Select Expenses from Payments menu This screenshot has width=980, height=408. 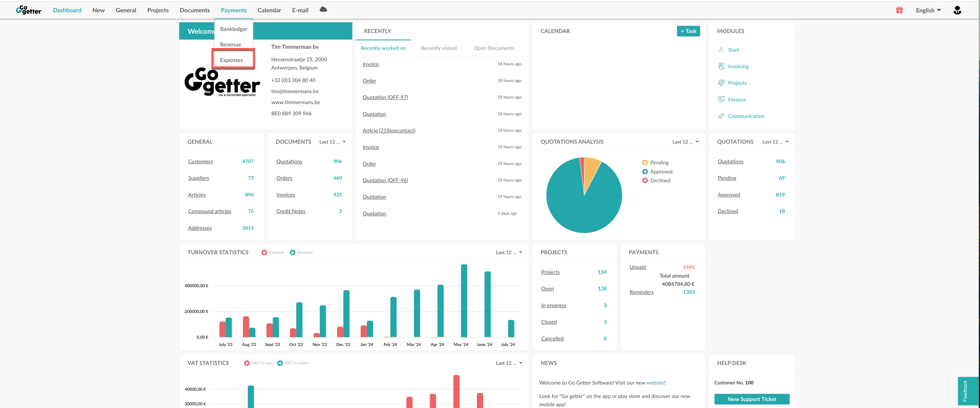(x=231, y=60)
